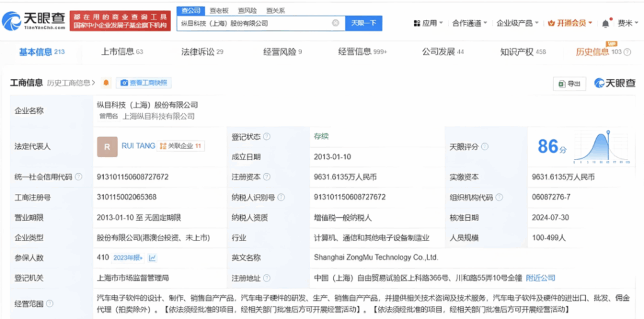Select the 查老板 search tab
The image size is (644, 319).
(219, 11)
